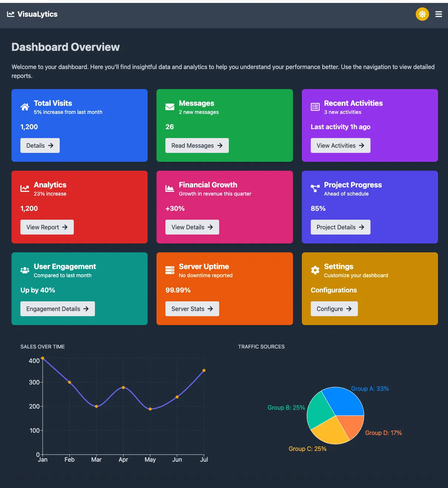Click the users icon on User Engagement
The height and width of the screenshot is (488, 448).
click(x=25, y=270)
